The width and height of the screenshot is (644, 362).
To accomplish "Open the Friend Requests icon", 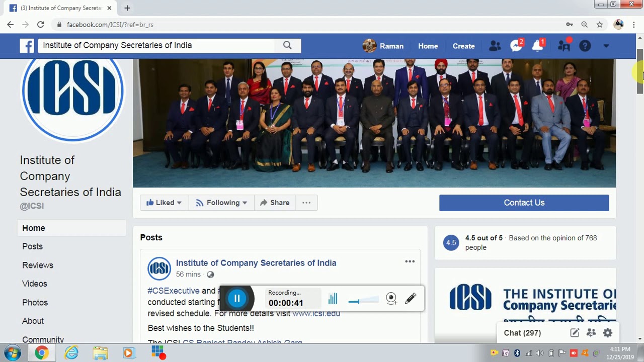I will [495, 46].
